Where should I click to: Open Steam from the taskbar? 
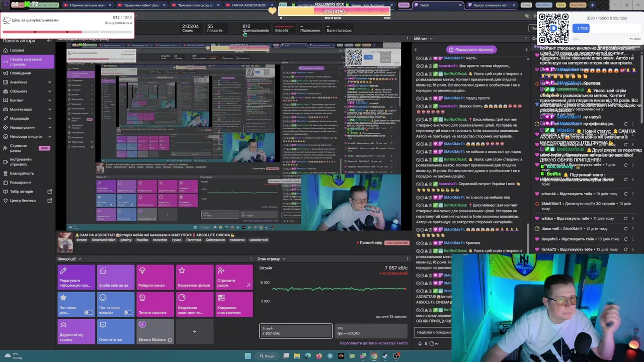click(x=385, y=356)
